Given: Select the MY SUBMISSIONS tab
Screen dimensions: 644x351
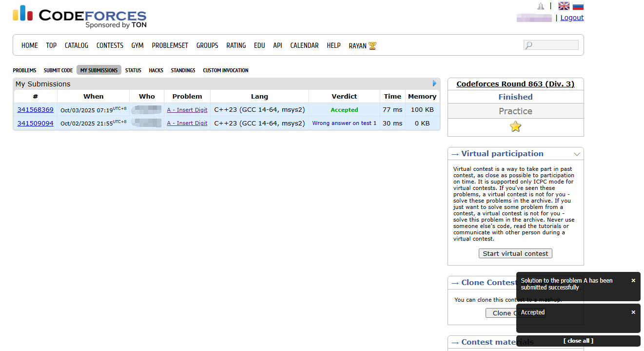Looking at the screenshot, I should (99, 70).
